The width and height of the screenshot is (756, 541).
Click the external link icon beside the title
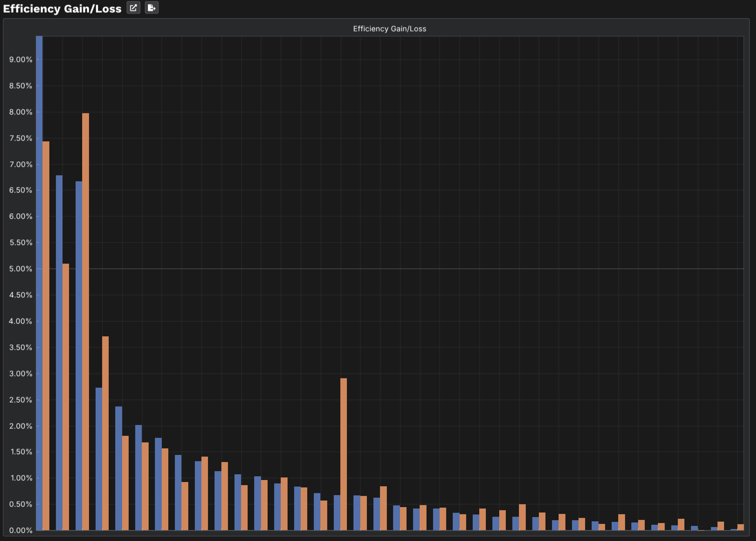click(134, 8)
